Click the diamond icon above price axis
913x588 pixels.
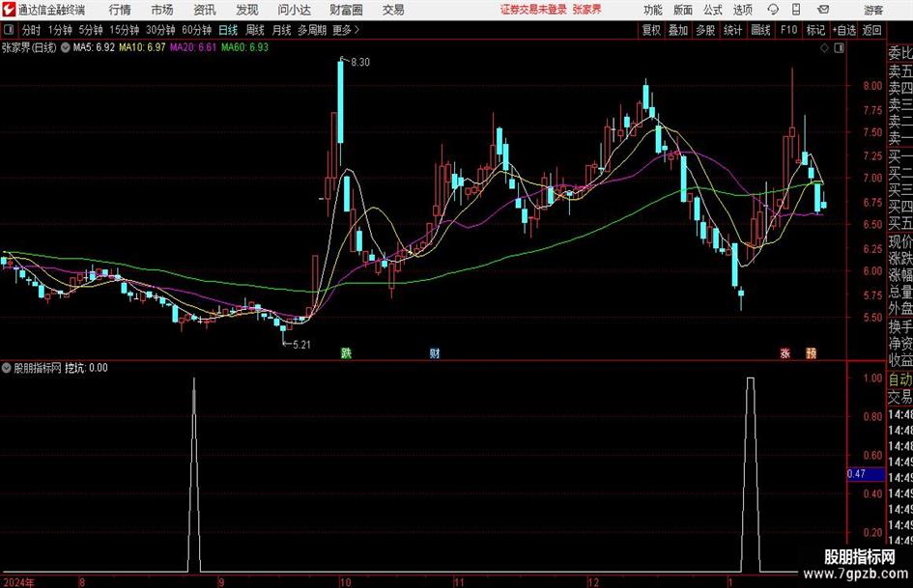click(x=824, y=48)
